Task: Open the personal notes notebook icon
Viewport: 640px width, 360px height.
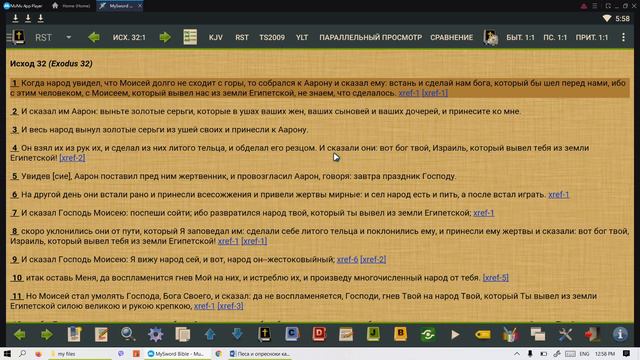Action: tap(346, 334)
